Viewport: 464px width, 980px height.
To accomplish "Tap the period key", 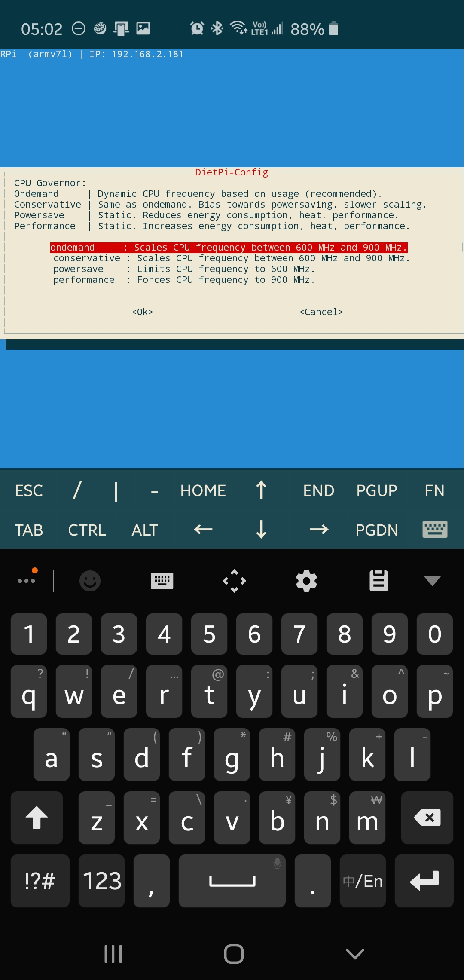I will click(313, 881).
